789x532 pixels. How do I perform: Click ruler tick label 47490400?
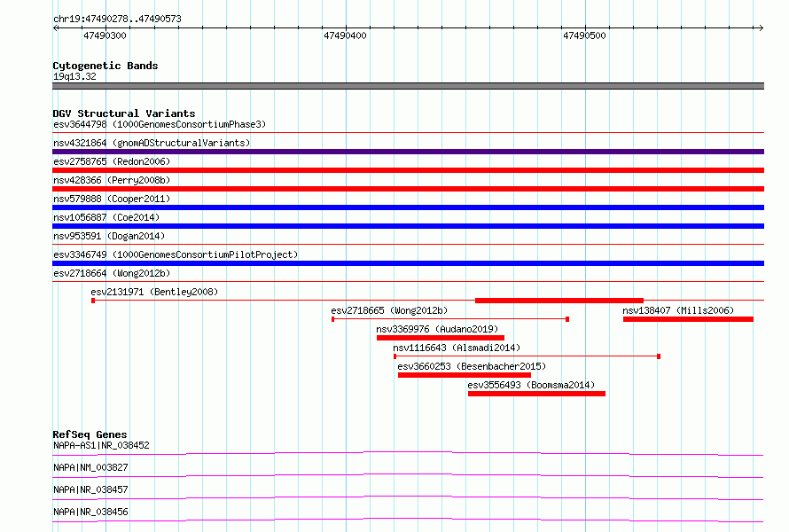point(345,35)
